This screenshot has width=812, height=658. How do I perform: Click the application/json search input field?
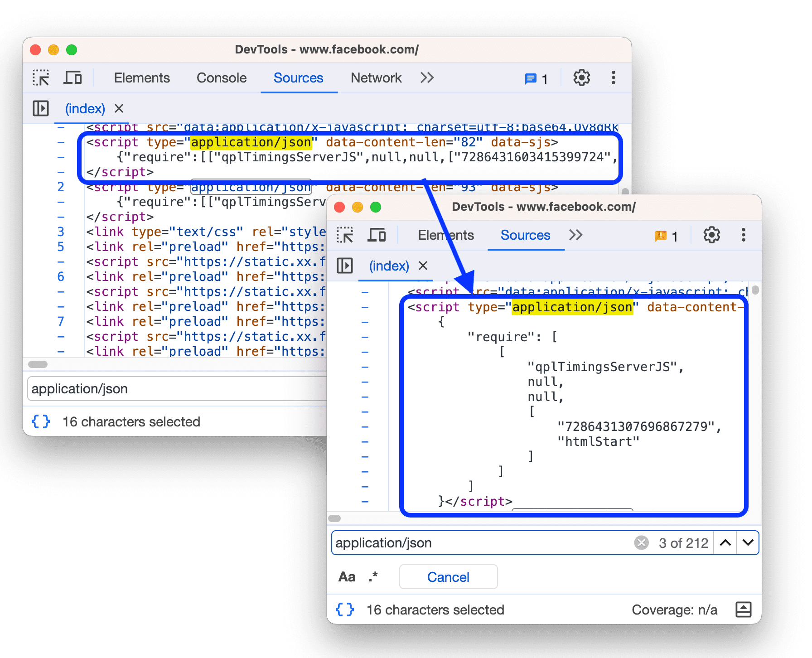[453, 542]
